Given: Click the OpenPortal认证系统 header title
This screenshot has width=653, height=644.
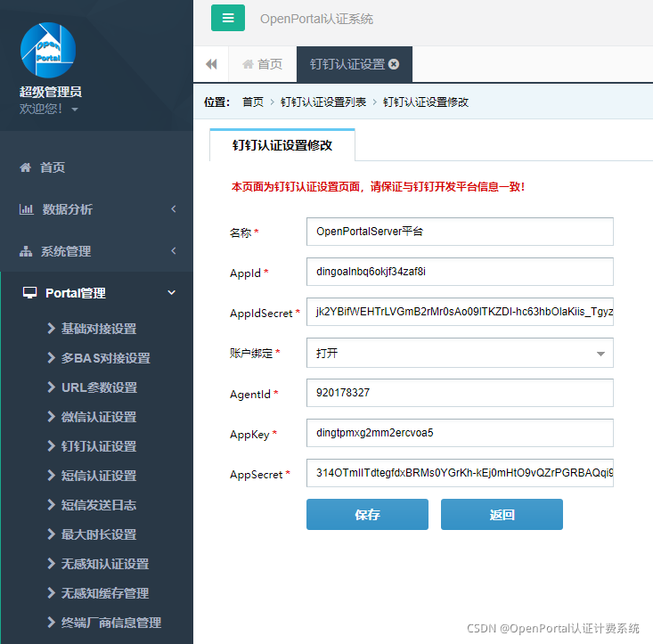Looking at the screenshot, I should coord(316,19).
